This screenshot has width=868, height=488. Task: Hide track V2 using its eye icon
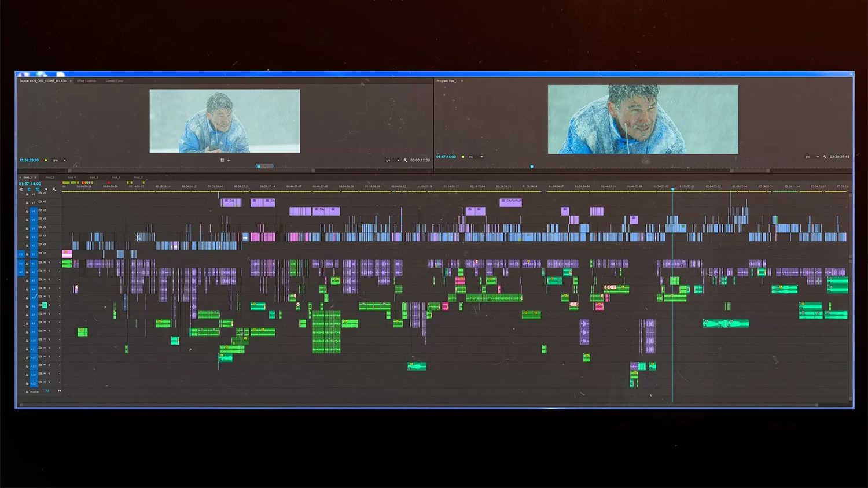pyautogui.click(x=45, y=245)
